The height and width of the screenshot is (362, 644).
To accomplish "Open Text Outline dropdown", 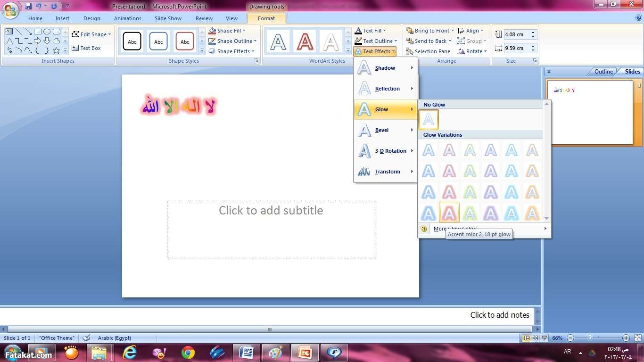I will coord(376,41).
